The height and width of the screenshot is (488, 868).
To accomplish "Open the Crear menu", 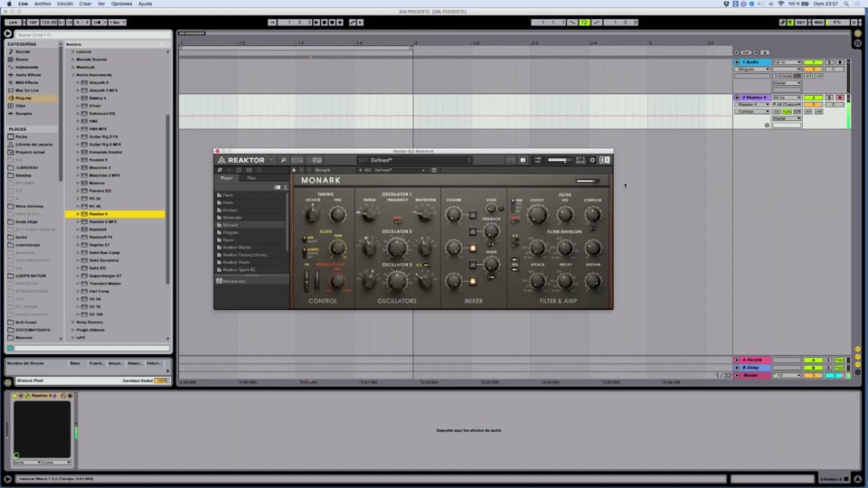I will [x=85, y=4].
